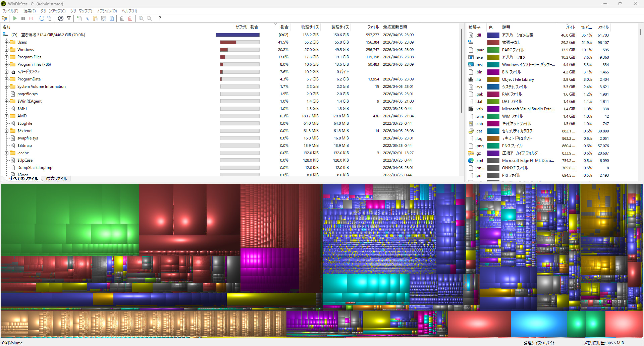The image size is (644, 346).
Task: Expand the System Volume Information node
Action: coord(6,86)
